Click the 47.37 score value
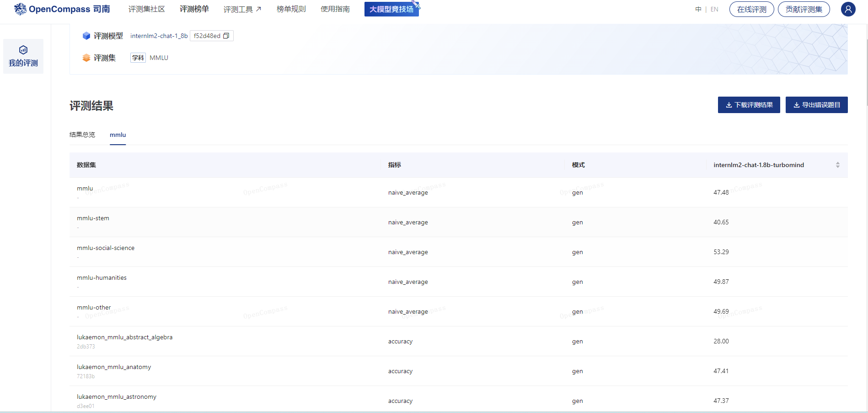868x413 pixels. tap(721, 401)
